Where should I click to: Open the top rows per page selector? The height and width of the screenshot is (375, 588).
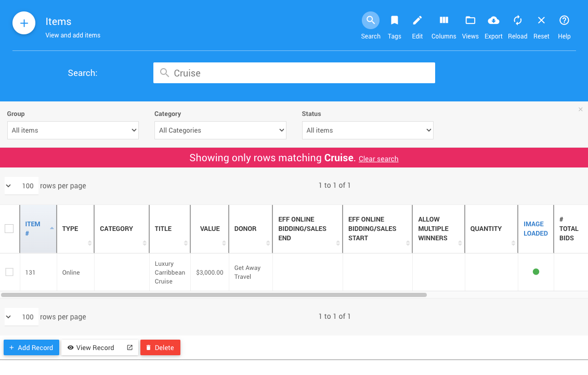(x=21, y=186)
